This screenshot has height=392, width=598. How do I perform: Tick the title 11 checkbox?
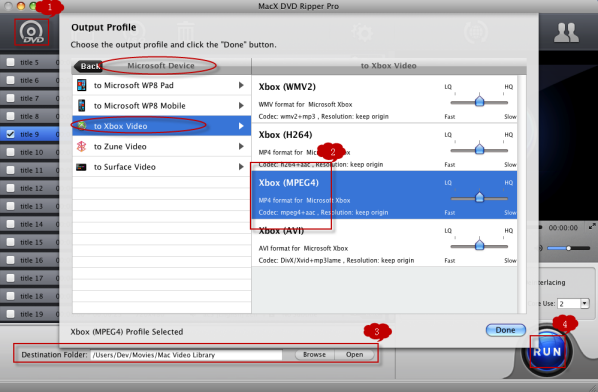point(11,170)
